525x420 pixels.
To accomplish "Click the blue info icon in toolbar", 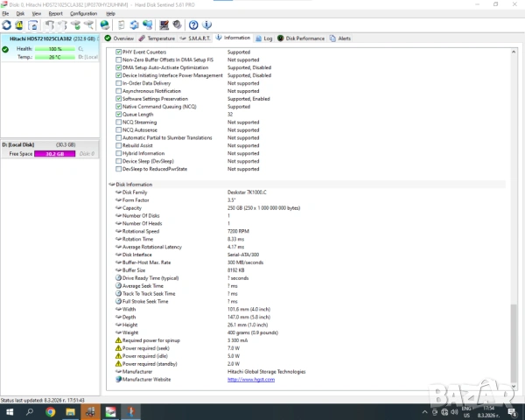I will pos(206,25).
